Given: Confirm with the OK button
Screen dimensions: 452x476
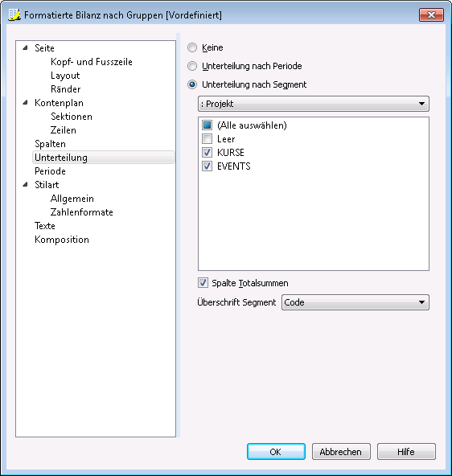Looking at the screenshot, I should click(x=276, y=452).
